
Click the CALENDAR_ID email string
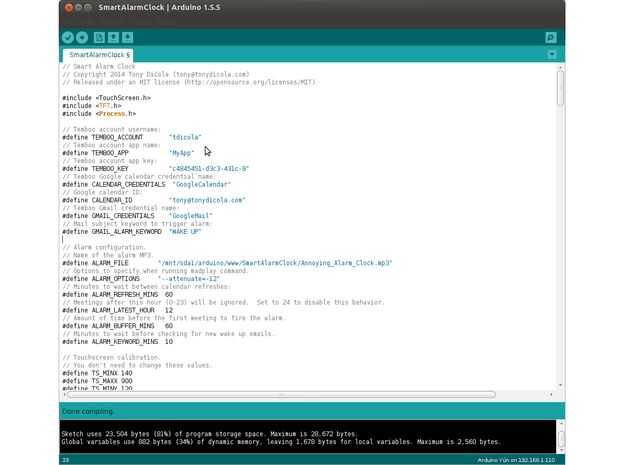pyautogui.click(x=207, y=200)
